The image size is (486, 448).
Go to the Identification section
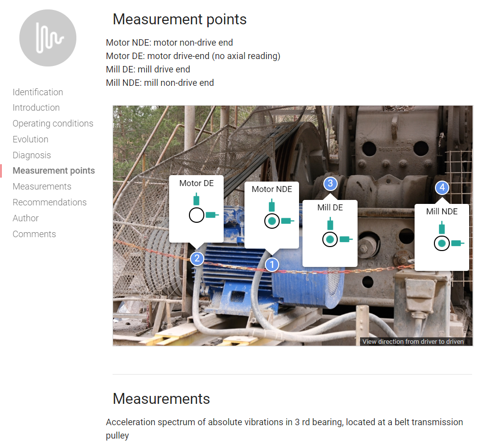[x=38, y=92]
